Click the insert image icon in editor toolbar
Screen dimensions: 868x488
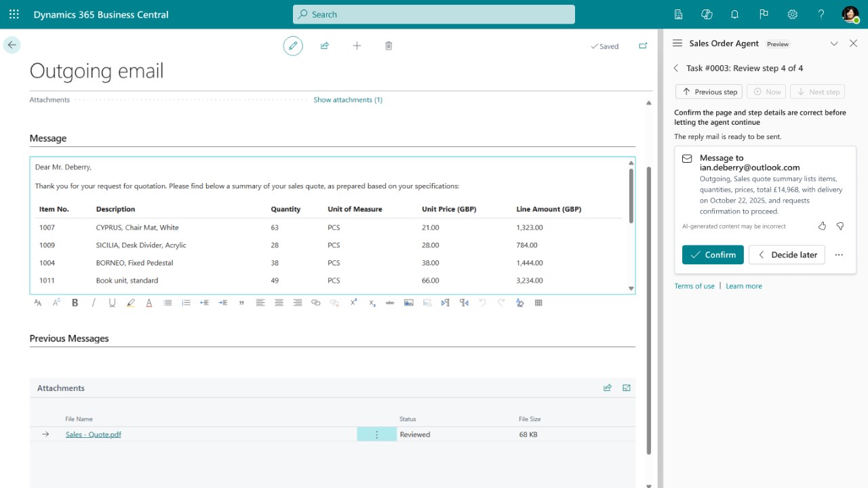click(x=408, y=303)
